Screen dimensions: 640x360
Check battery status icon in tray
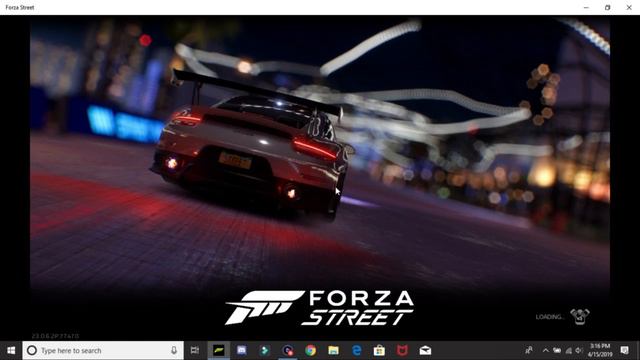click(x=557, y=350)
